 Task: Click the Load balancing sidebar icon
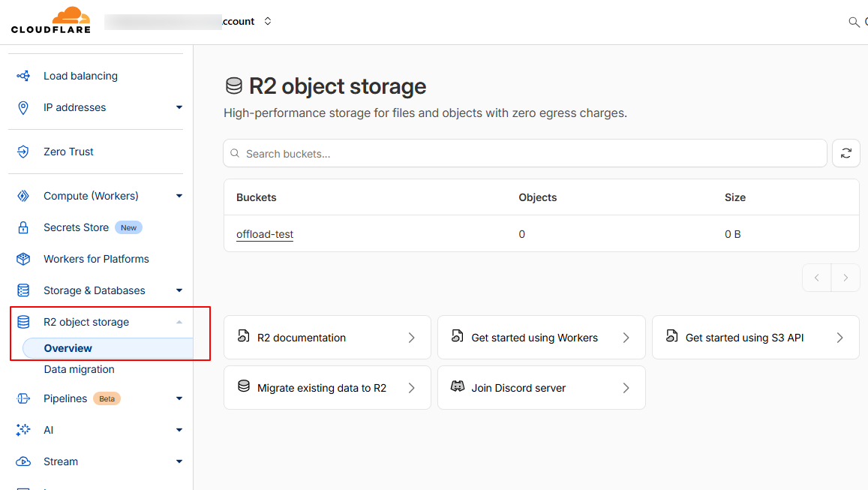23,76
